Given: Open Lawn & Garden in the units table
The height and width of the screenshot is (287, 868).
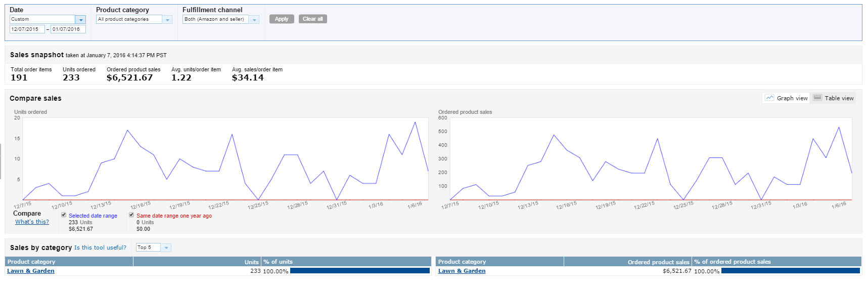Looking at the screenshot, I should click(x=31, y=271).
